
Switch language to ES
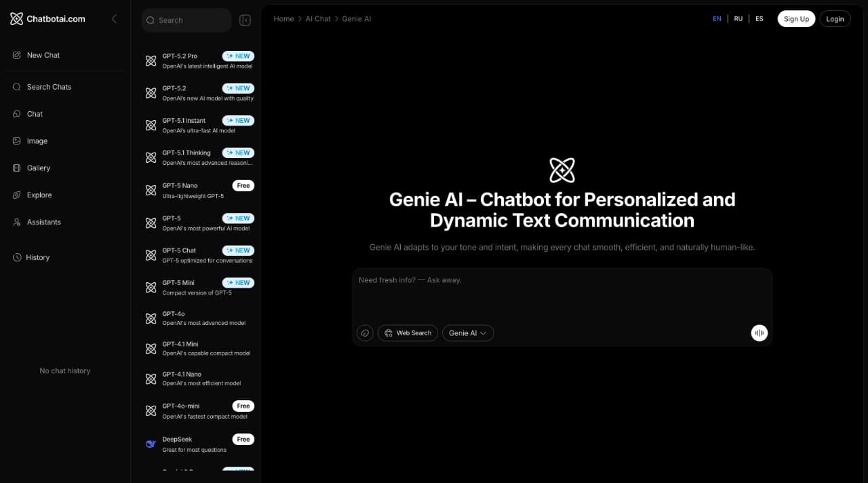pyautogui.click(x=759, y=19)
